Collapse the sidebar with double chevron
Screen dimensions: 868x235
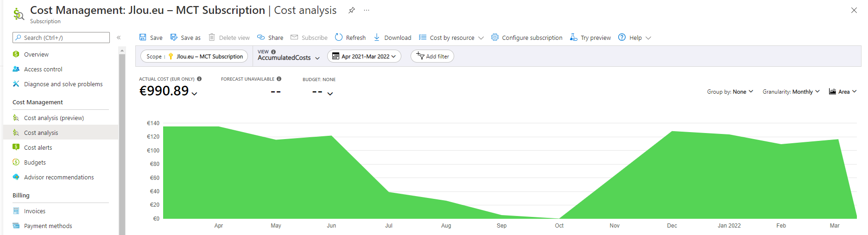(x=119, y=38)
